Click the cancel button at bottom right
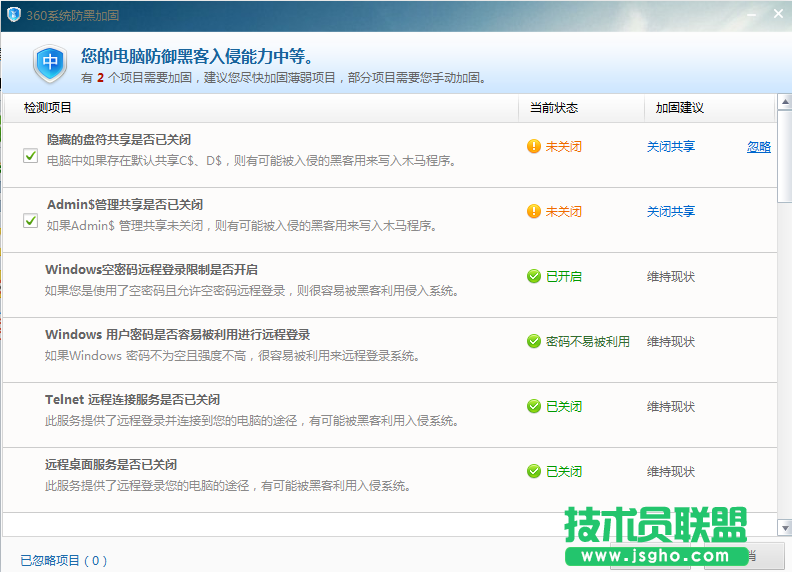 pyautogui.click(x=745, y=557)
